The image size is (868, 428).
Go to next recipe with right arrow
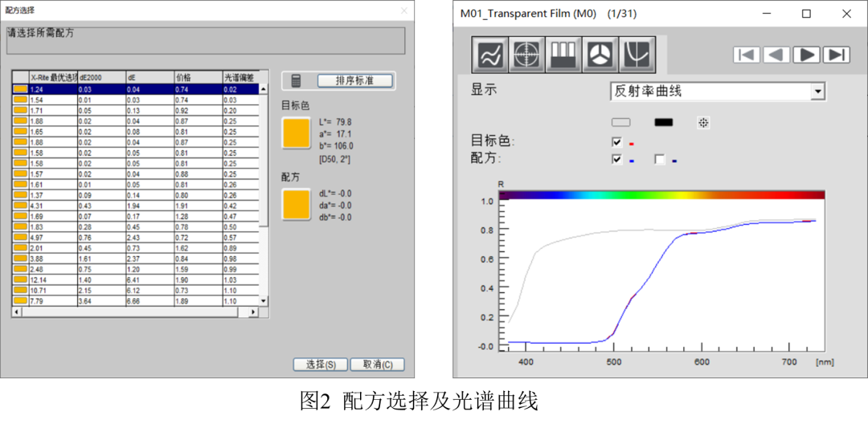click(x=807, y=55)
